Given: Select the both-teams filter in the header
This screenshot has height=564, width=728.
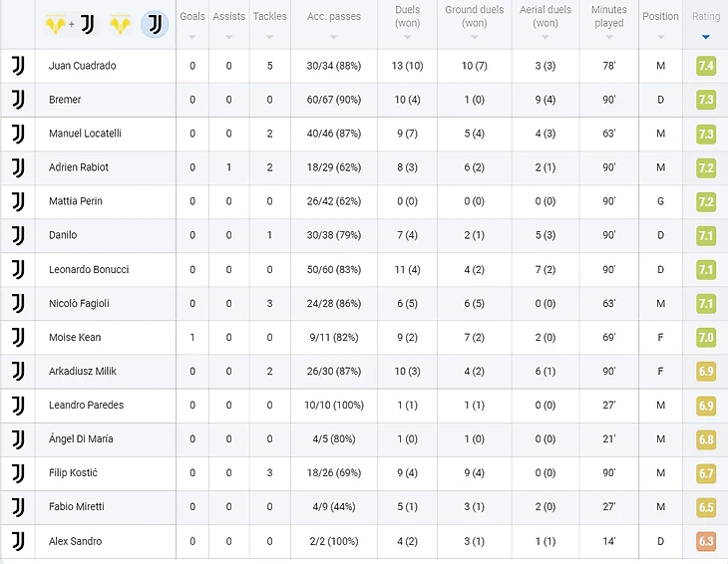Looking at the screenshot, I should (71, 24).
